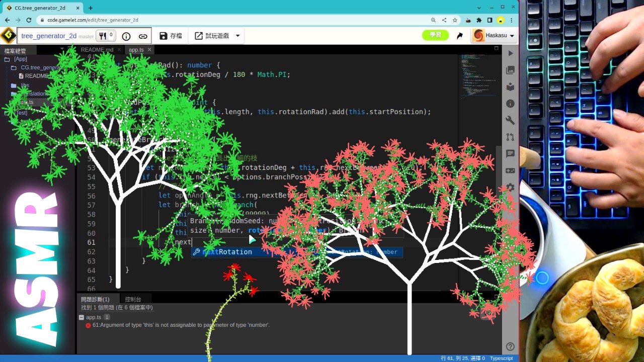
Task: Run the project with the play icon
Action: click(x=510, y=53)
